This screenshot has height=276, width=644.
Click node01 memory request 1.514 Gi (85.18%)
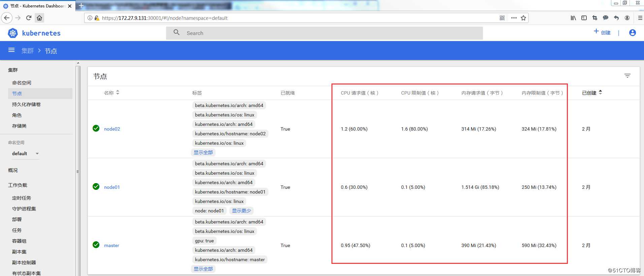(x=480, y=187)
